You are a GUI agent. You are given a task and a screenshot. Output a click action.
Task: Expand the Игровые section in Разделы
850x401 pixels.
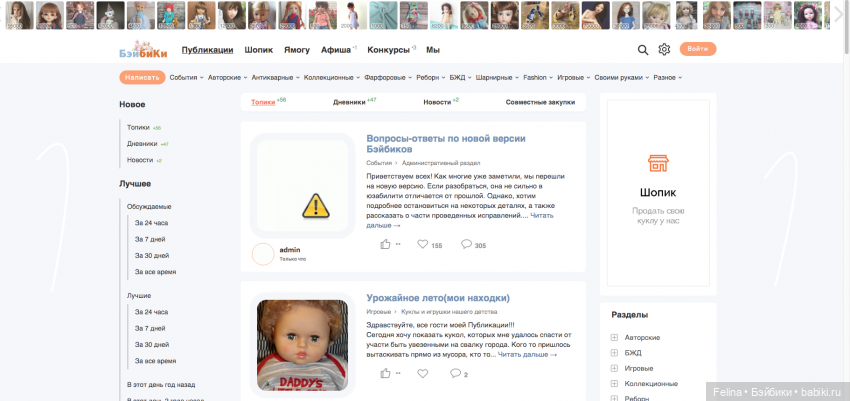click(614, 368)
